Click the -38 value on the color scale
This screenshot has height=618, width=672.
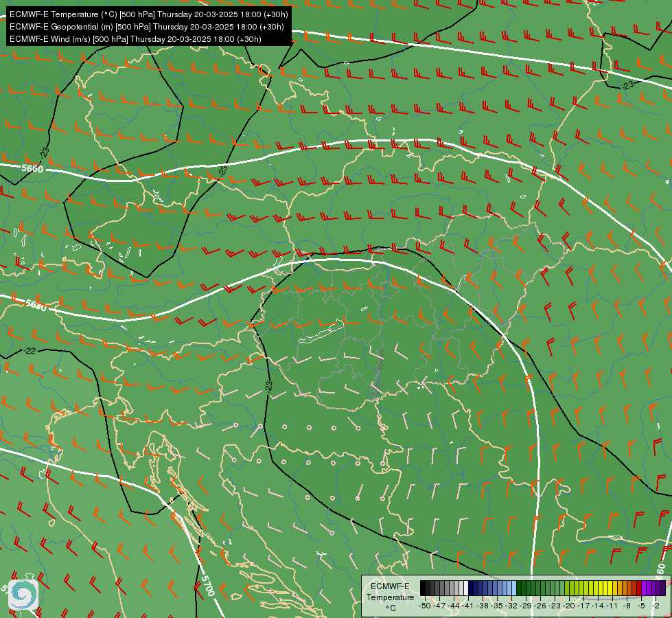483,606
